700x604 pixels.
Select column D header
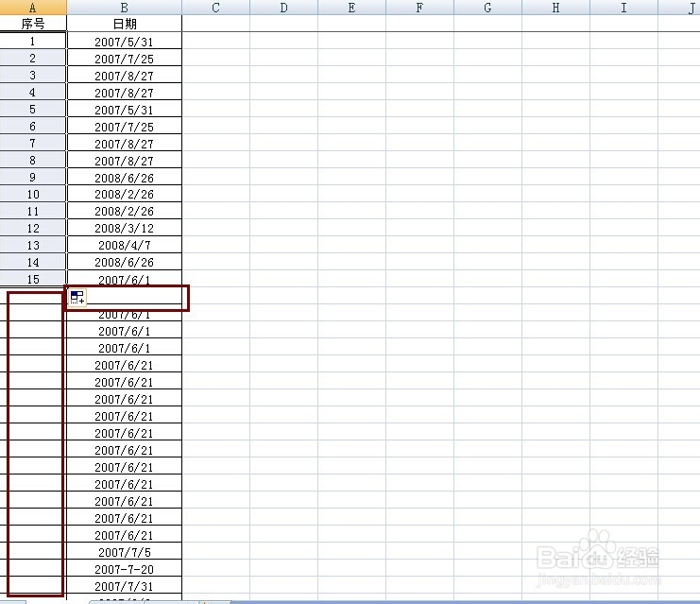point(284,8)
